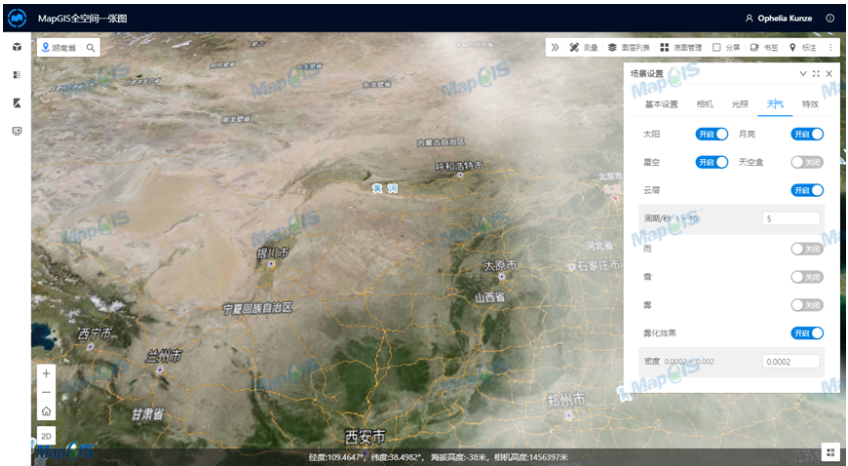848x466 pixels.
Task: Close the 场景设置 panel
Action: coord(829,74)
